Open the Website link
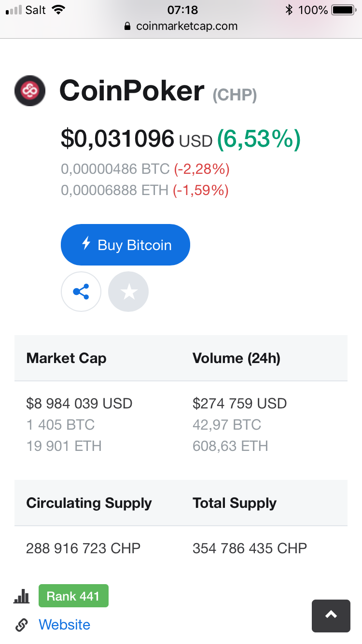 (64, 625)
